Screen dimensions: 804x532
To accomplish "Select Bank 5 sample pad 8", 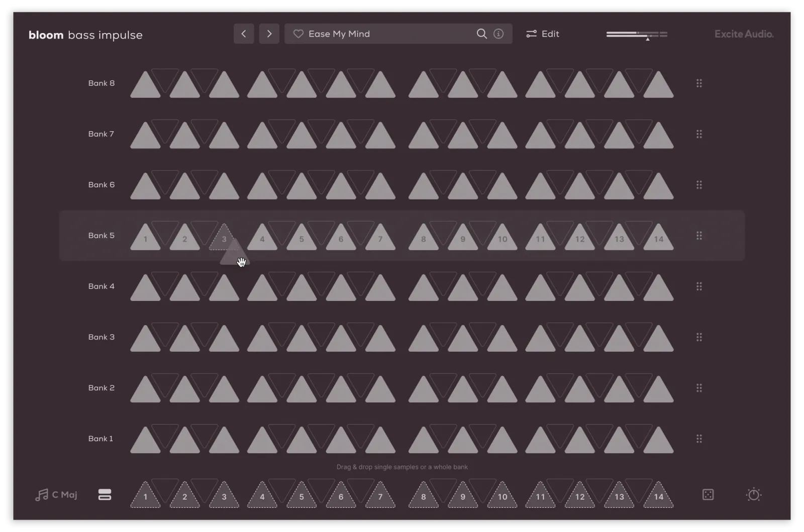I will pyautogui.click(x=424, y=238).
